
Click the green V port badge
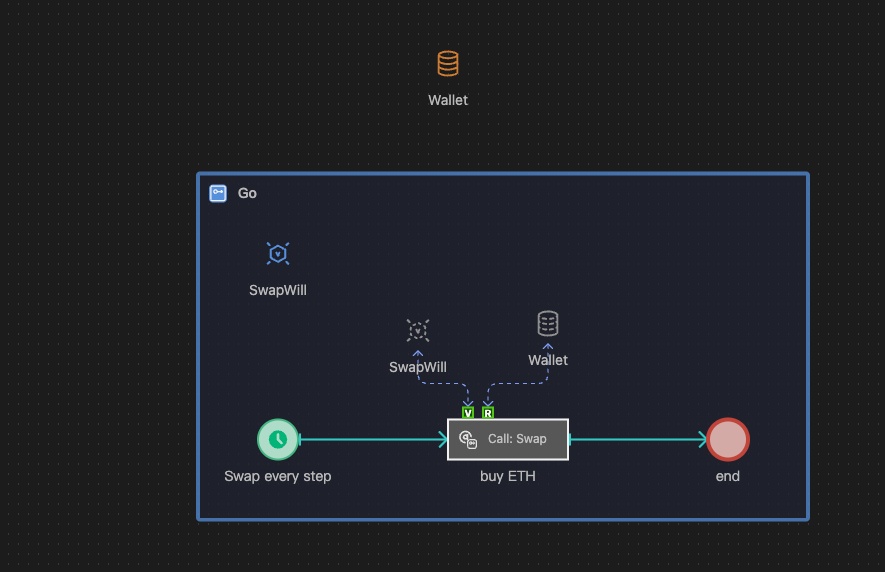tap(468, 412)
